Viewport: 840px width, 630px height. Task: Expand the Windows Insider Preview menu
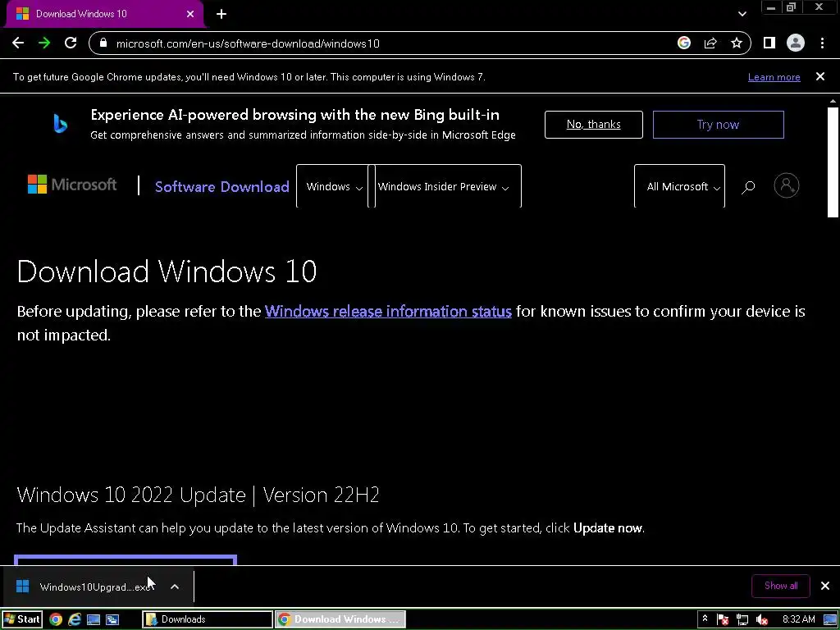[x=444, y=186]
